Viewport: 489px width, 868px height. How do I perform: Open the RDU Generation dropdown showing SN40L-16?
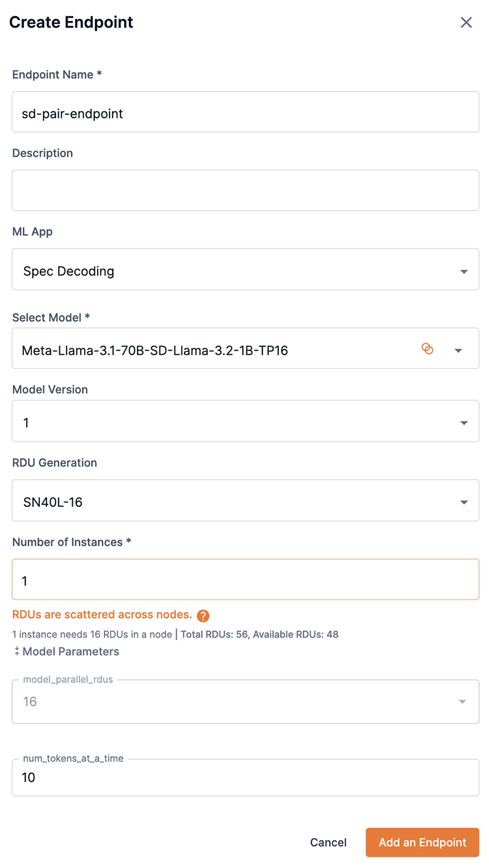tap(462, 500)
